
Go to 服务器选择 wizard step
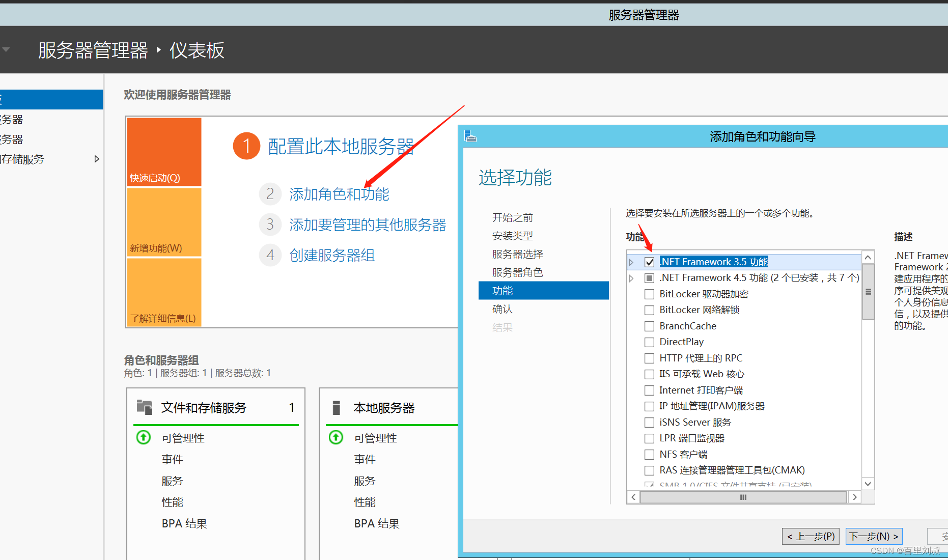point(518,254)
